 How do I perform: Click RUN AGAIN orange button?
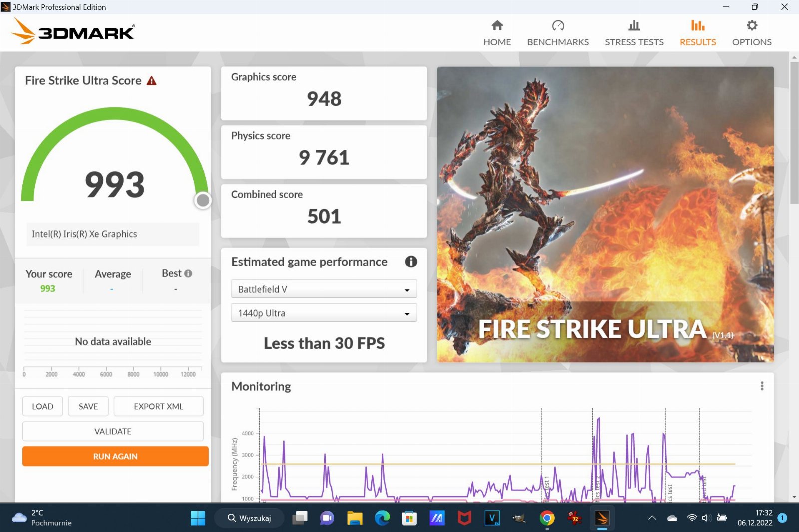coord(115,456)
